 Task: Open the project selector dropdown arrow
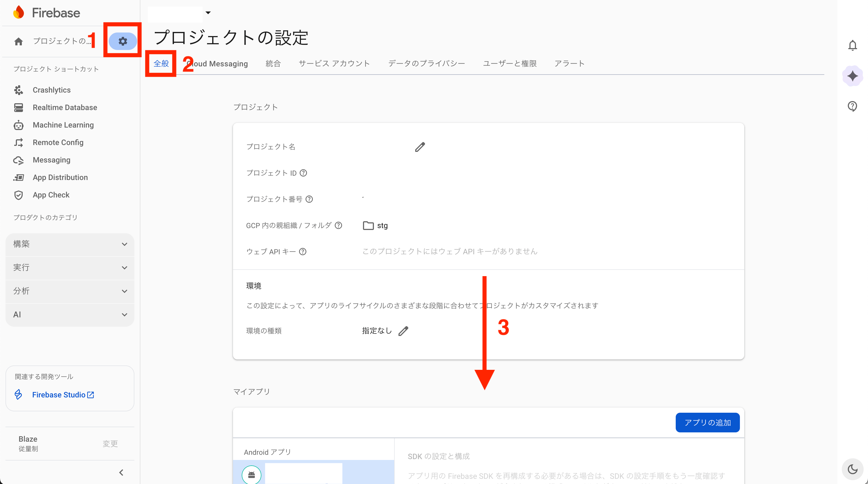tap(208, 13)
